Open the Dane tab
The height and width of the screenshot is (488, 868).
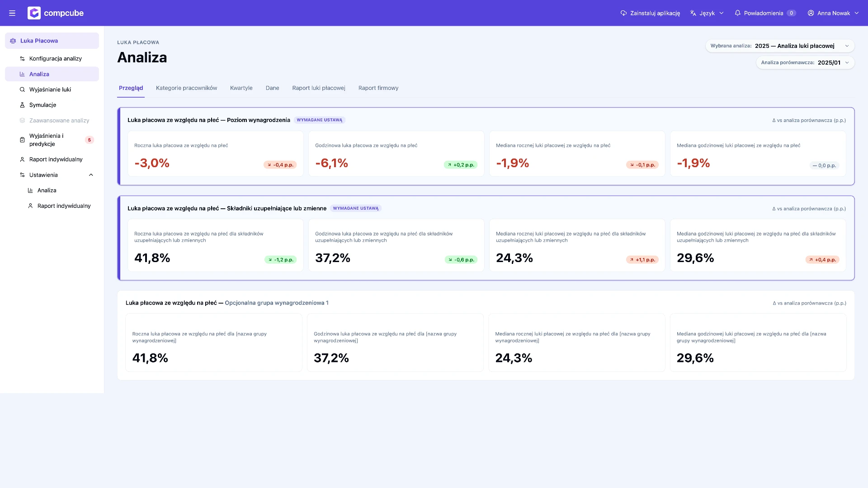pyautogui.click(x=272, y=88)
